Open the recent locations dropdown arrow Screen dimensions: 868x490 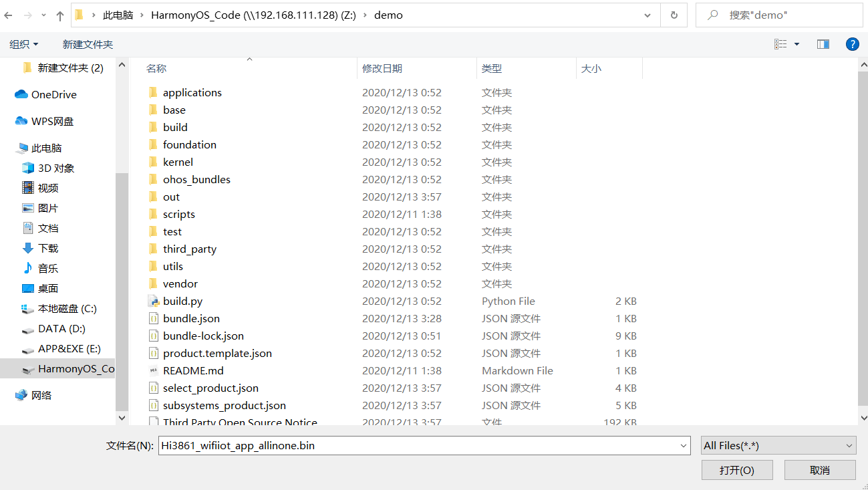click(x=44, y=15)
